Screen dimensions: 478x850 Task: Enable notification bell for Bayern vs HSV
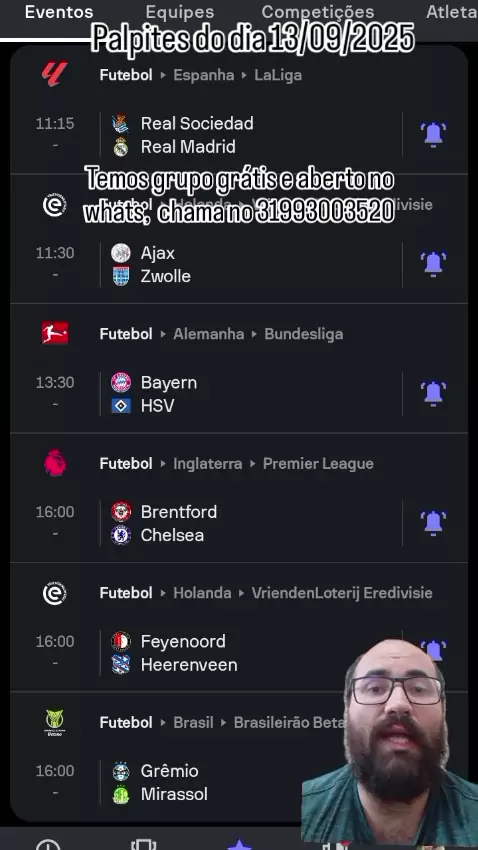pyautogui.click(x=434, y=393)
